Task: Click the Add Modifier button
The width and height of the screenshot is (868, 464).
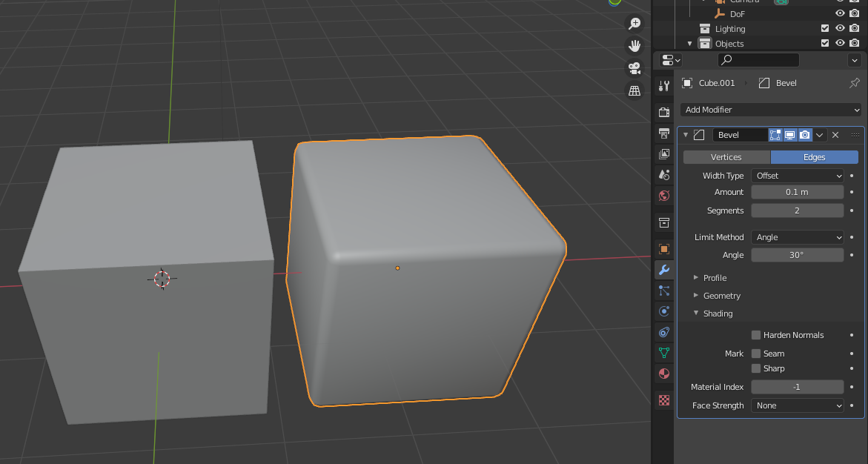Action: (771, 110)
